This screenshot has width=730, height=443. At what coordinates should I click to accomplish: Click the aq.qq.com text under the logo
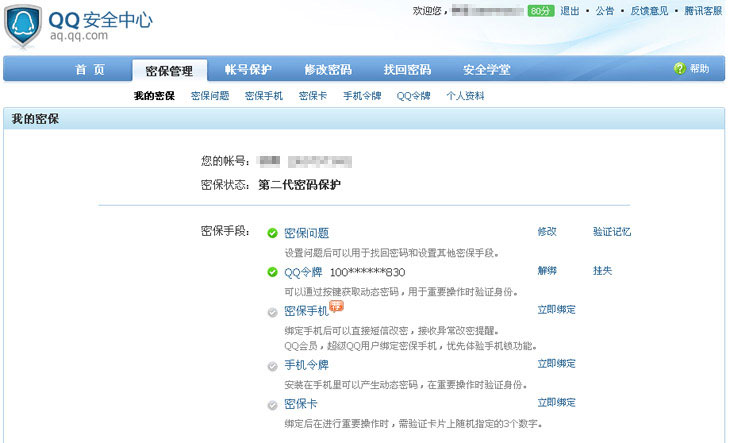click(x=79, y=36)
